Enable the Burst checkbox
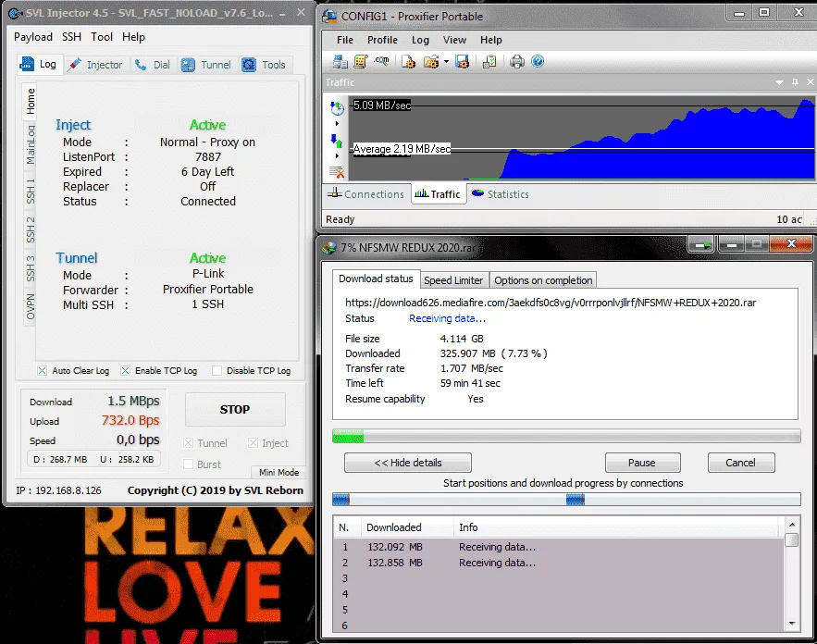 (188, 464)
